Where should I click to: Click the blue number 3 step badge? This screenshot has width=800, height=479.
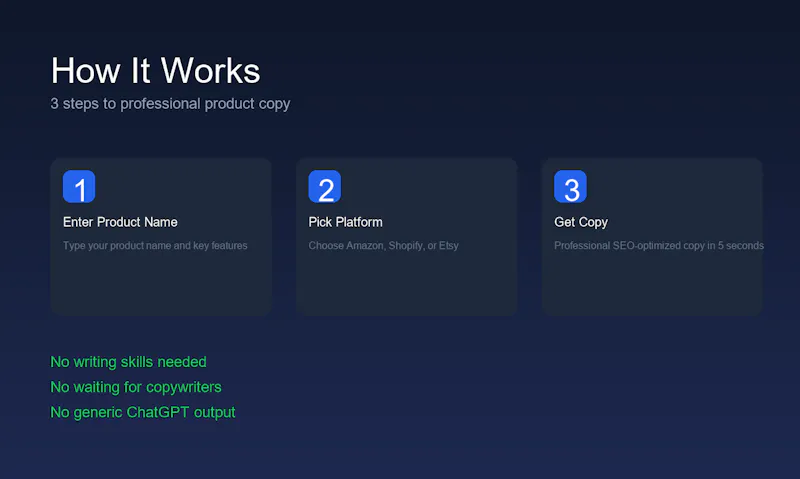pyautogui.click(x=570, y=186)
